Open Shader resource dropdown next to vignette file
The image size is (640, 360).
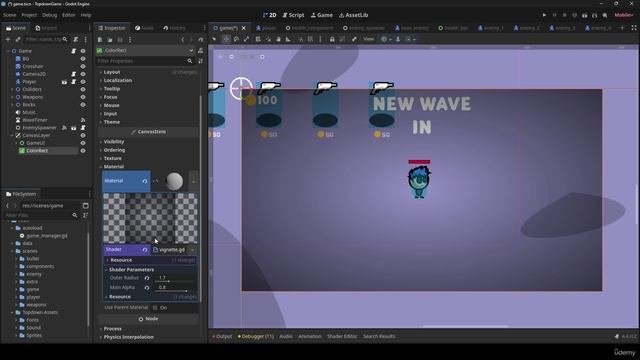(192, 250)
